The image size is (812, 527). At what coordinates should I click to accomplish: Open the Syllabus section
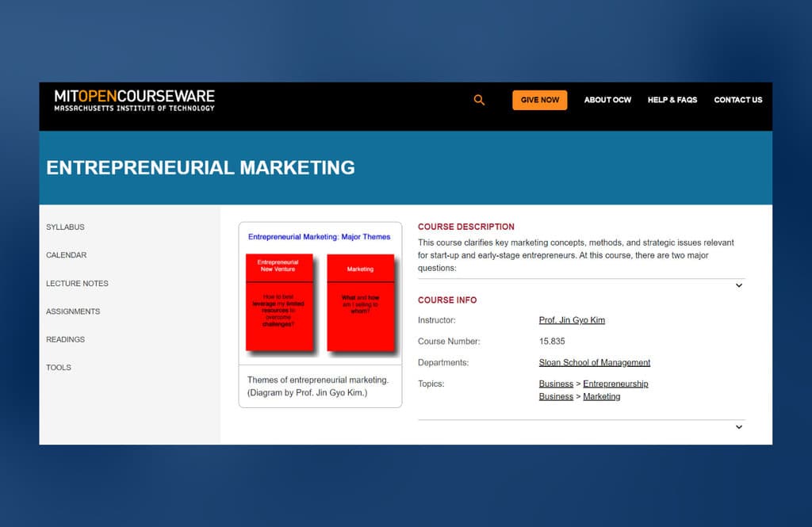coord(65,227)
